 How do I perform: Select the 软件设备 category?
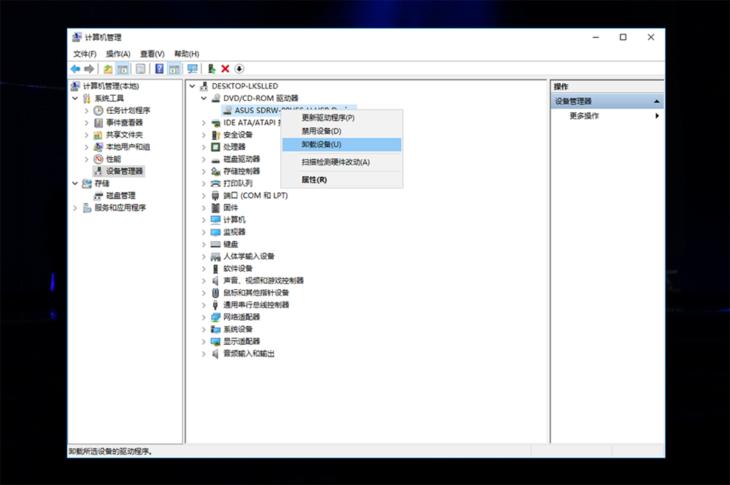[x=238, y=269]
